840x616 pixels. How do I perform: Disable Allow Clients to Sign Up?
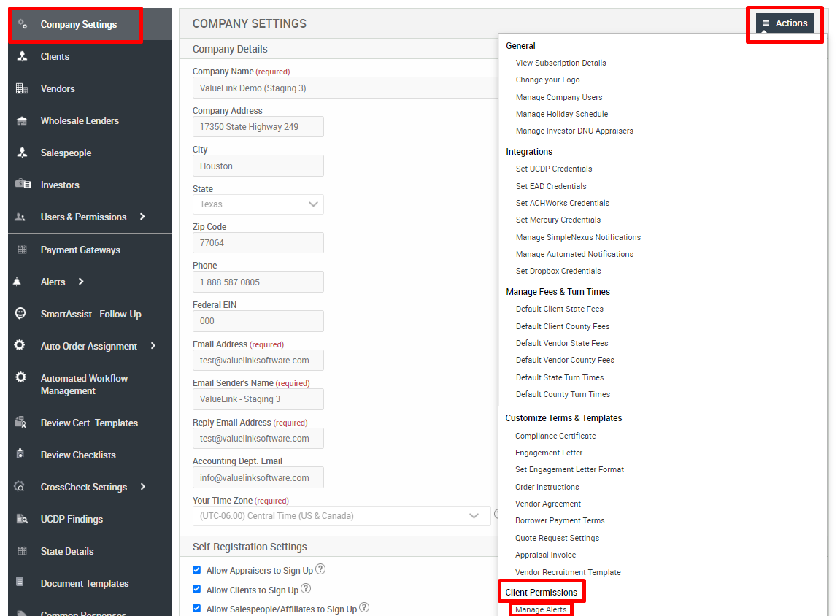click(x=196, y=589)
